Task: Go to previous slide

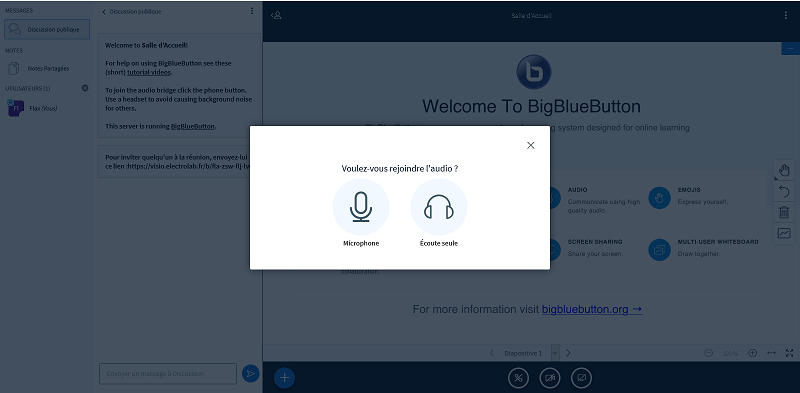Action: [492, 353]
